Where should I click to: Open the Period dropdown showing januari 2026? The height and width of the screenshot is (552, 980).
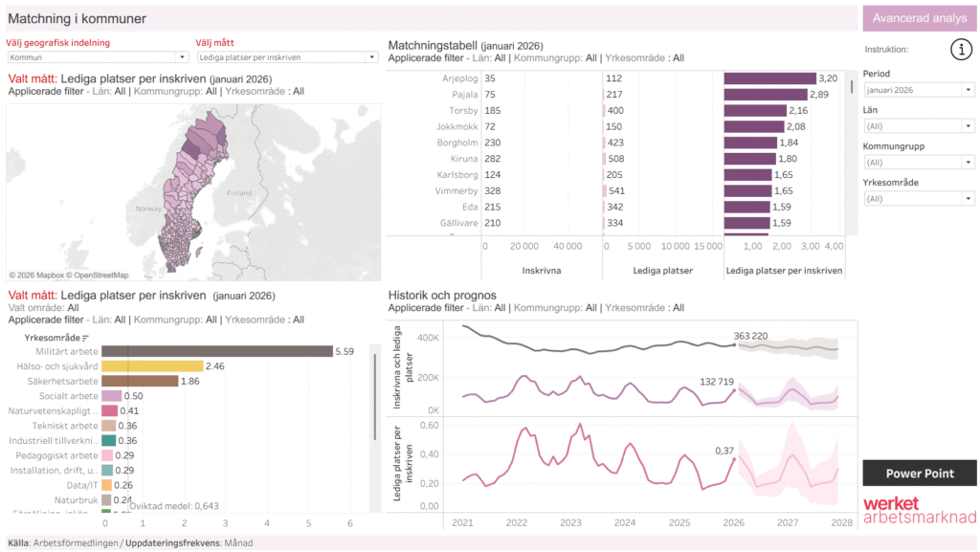point(918,90)
